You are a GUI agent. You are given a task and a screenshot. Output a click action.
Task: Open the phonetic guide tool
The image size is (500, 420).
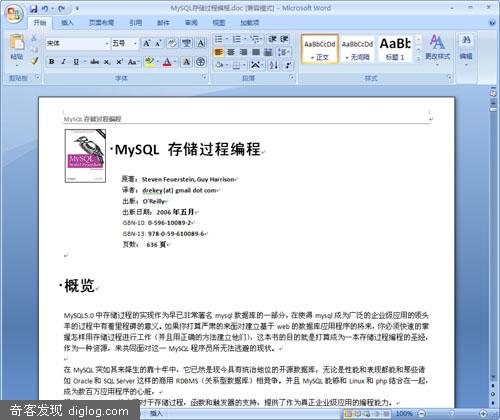coord(186,43)
